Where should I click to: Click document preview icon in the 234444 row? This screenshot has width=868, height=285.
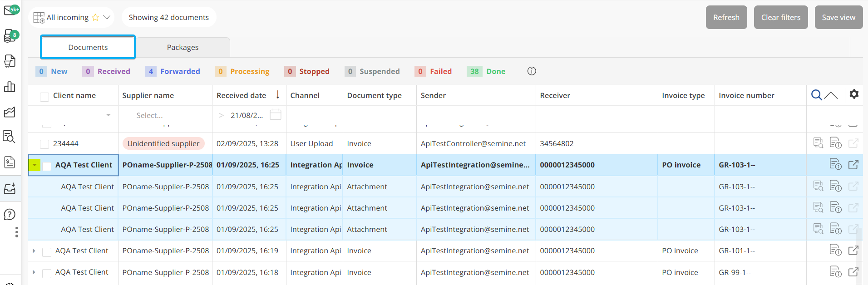pyautogui.click(x=818, y=143)
